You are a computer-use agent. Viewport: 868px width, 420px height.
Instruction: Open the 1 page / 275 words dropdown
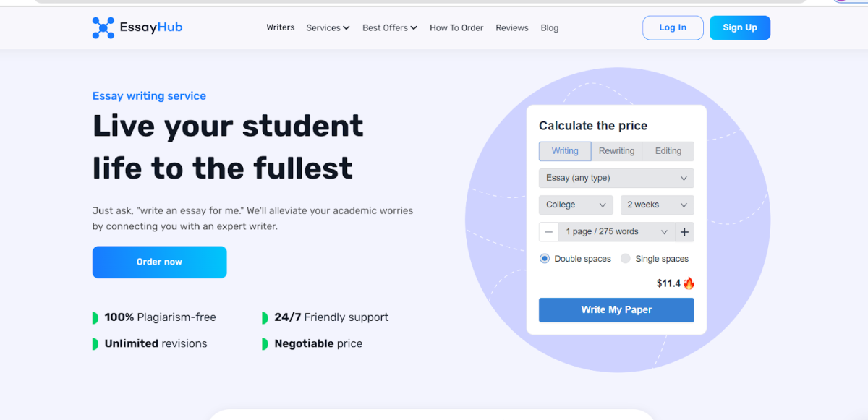pos(616,231)
